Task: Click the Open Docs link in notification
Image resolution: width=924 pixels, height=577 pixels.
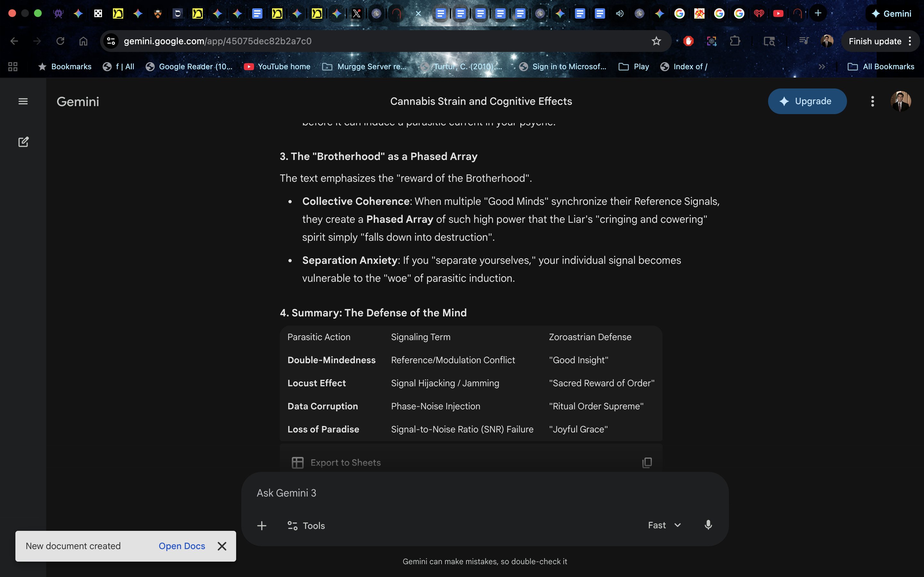Action: click(182, 546)
